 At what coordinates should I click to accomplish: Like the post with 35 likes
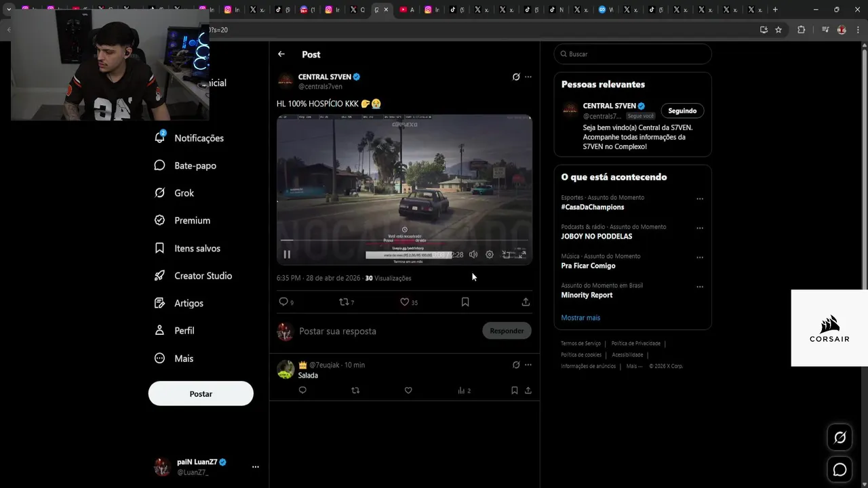point(408,302)
